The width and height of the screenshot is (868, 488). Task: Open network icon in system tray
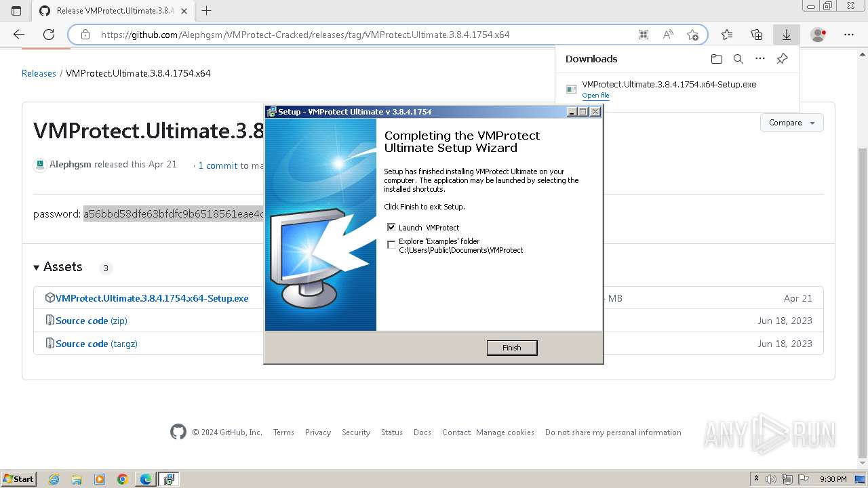coord(787,479)
